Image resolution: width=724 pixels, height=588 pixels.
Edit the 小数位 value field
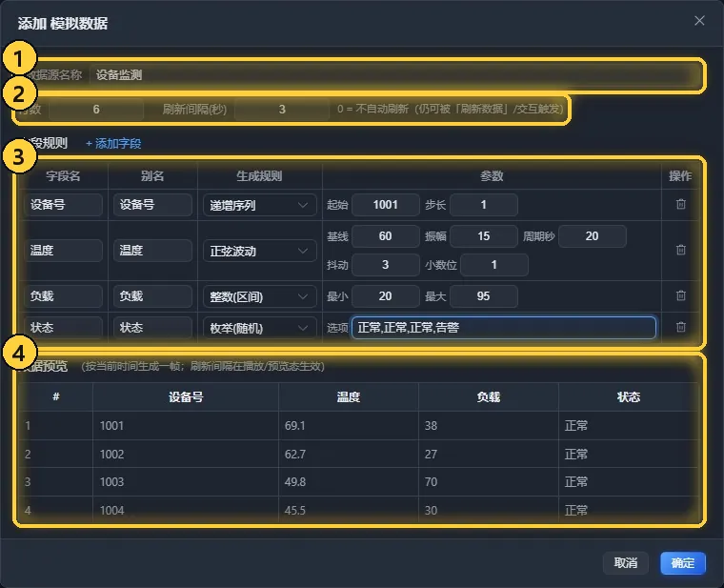pyautogui.click(x=494, y=265)
